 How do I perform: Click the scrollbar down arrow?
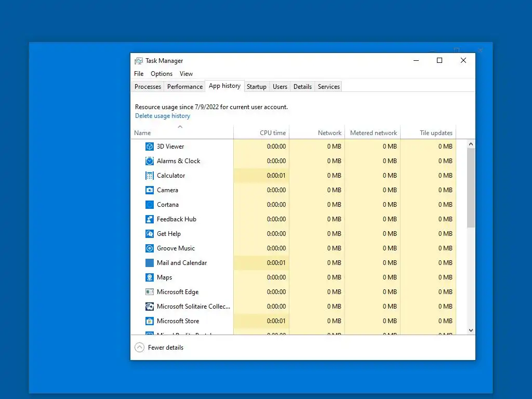coord(471,330)
